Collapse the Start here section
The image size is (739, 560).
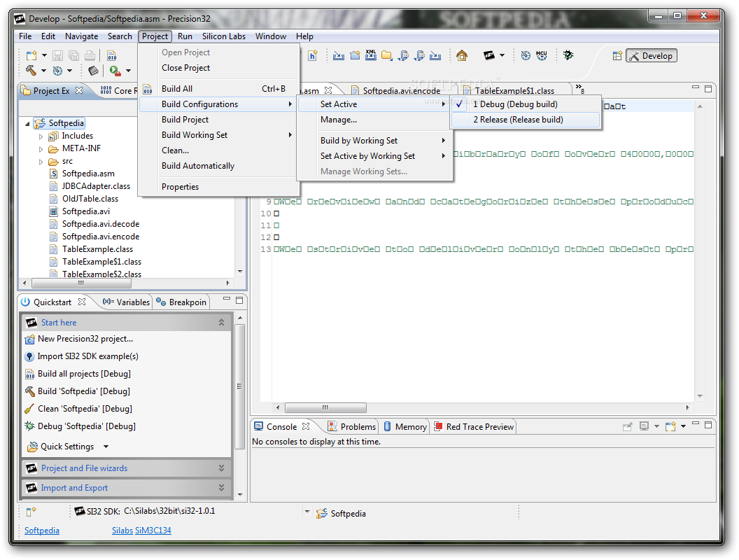click(x=221, y=323)
